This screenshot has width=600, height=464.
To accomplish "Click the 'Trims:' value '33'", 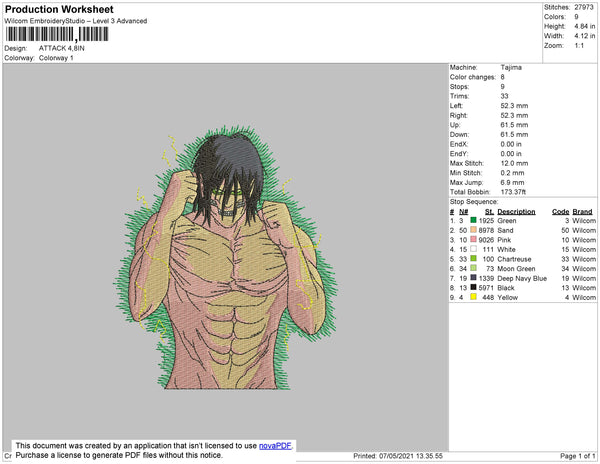I will tap(504, 96).
